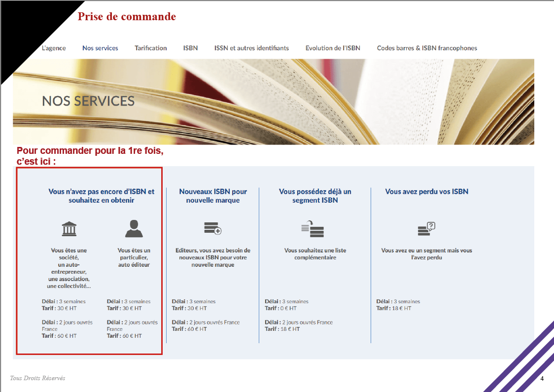Open Evolution de l'ISBN page
Viewport: 554px width, 392px height.
(333, 48)
